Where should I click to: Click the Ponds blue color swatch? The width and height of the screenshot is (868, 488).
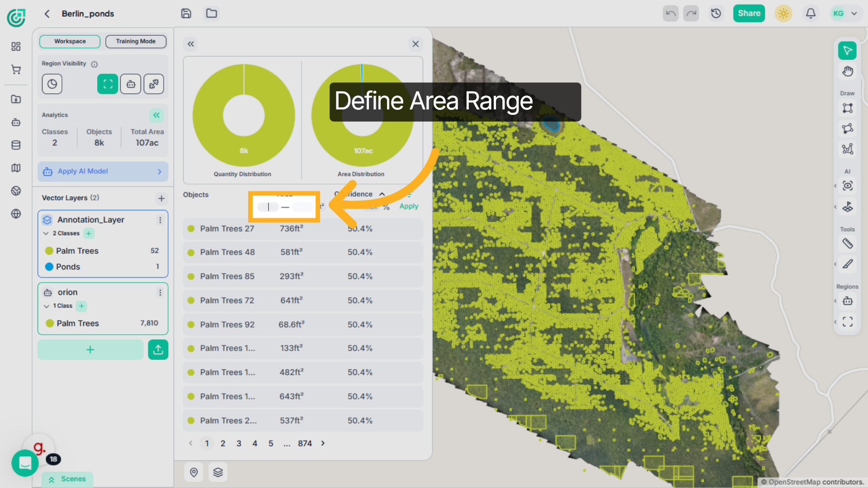click(49, 267)
